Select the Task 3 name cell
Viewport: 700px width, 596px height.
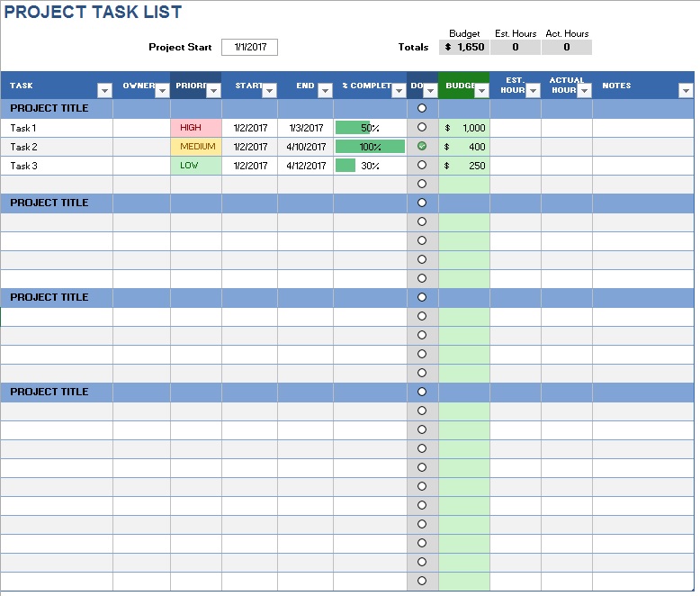(x=57, y=166)
